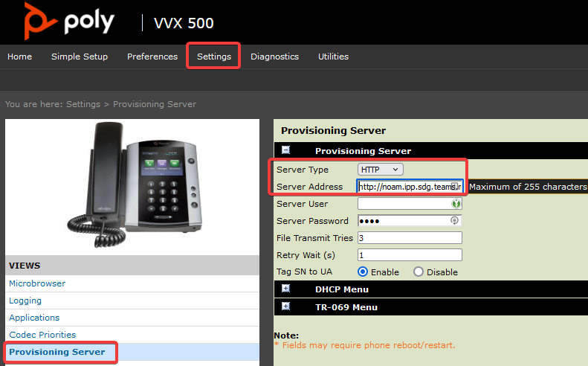Click the icon inside Server Address field

(454, 187)
